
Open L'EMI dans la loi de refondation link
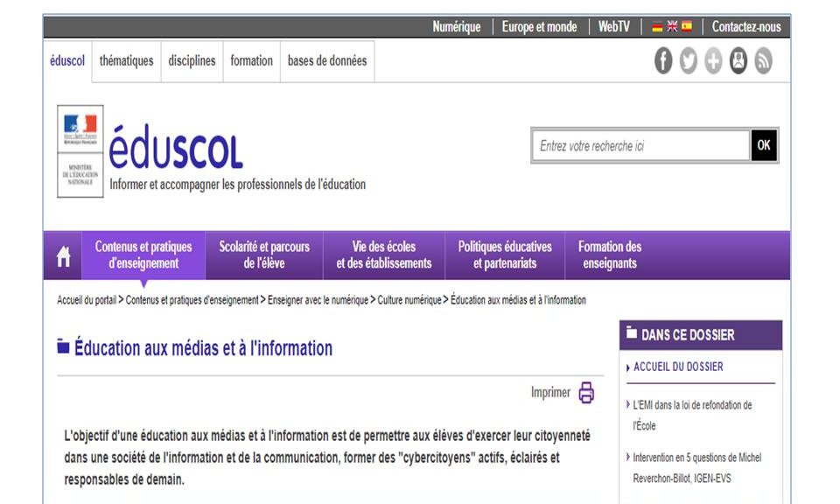(x=692, y=416)
